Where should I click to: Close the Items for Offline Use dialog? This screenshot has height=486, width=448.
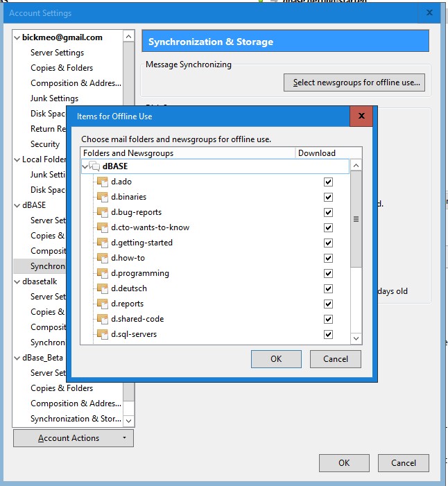pyautogui.click(x=361, y=116)
